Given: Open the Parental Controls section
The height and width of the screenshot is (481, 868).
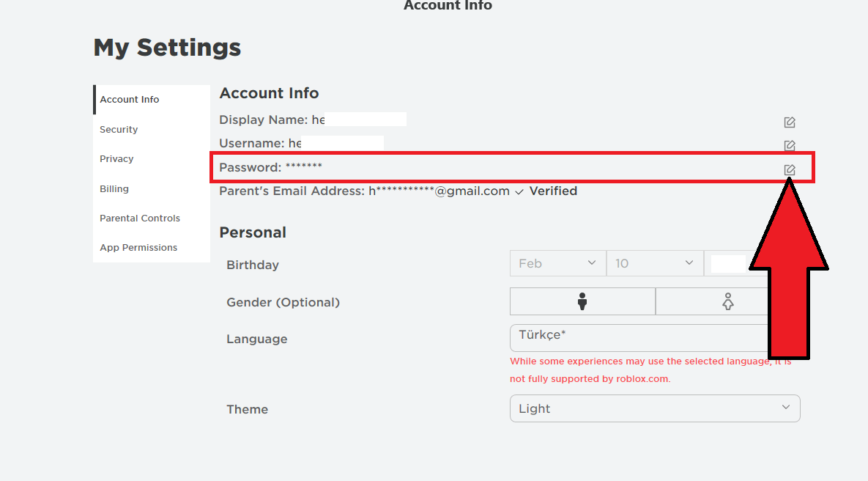Looking at the screenshot, I should click(x=140, y=218).
